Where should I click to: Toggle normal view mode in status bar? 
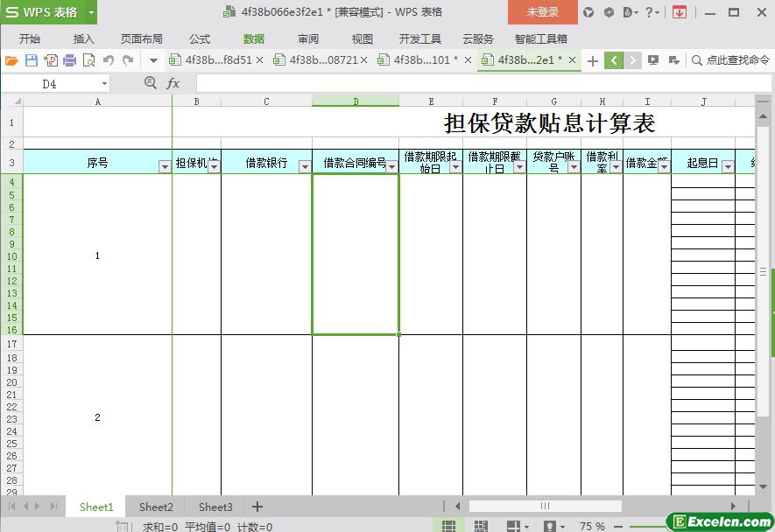(x=448, y=526)
